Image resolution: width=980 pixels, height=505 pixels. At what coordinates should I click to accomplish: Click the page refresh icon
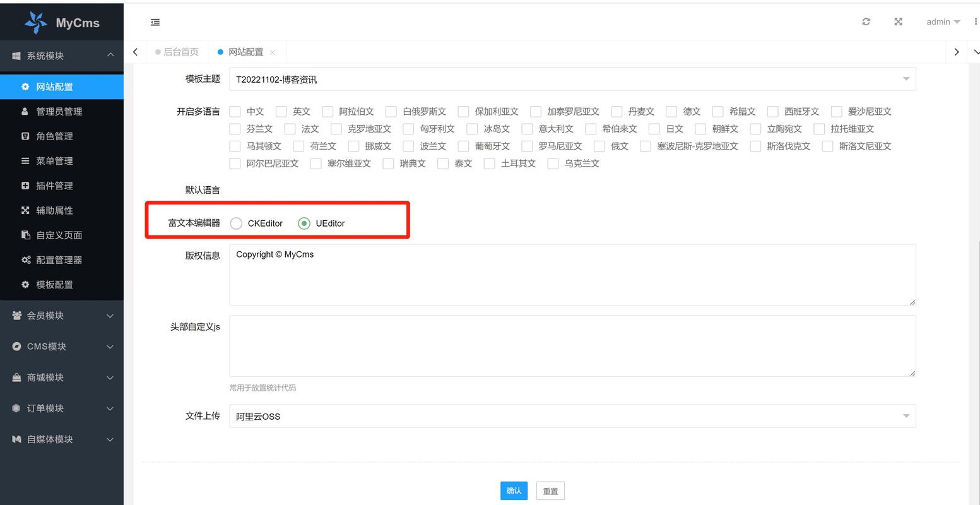pyautogui.click(x=866, y=21)
